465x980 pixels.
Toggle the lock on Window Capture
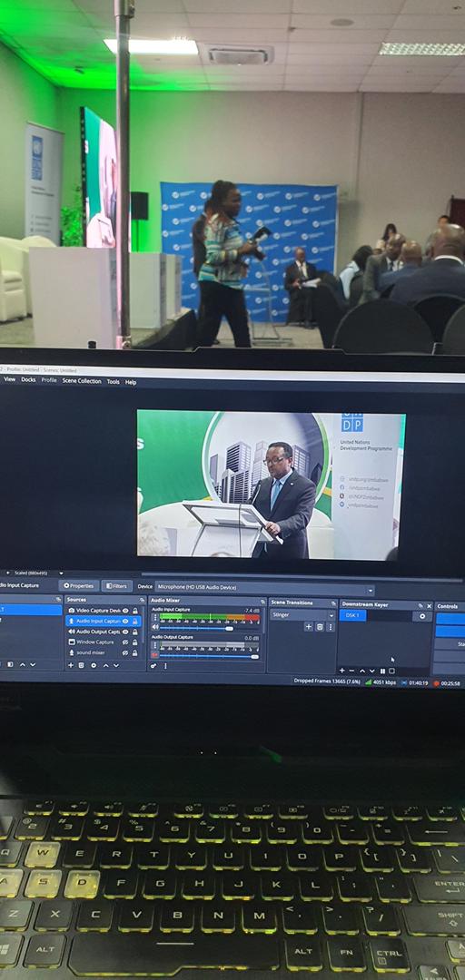(134, 642)
